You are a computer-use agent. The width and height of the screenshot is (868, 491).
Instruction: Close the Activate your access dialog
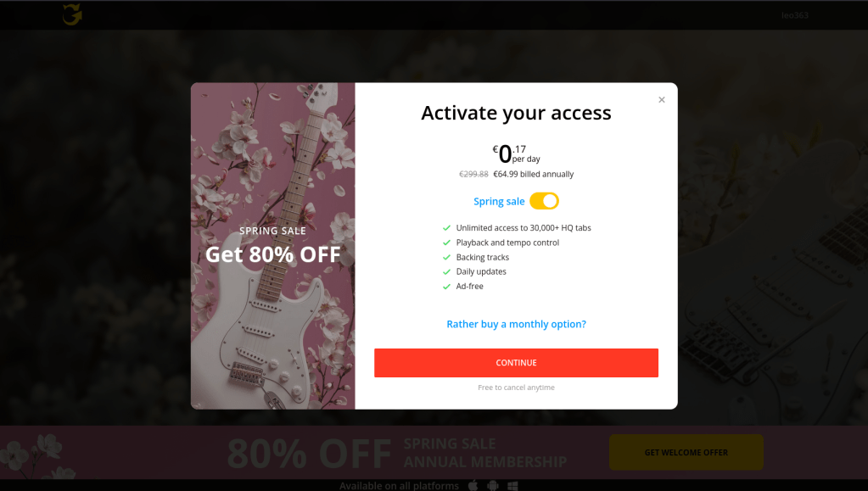[662, 99]
